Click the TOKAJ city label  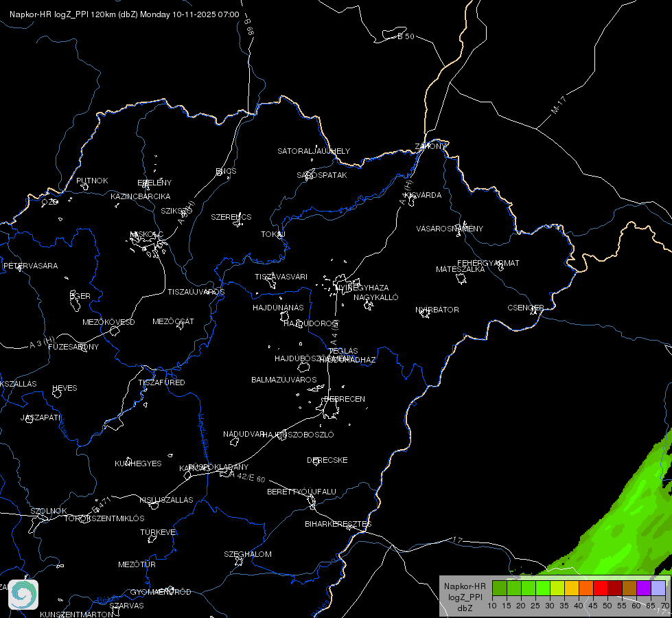point(273,234)
